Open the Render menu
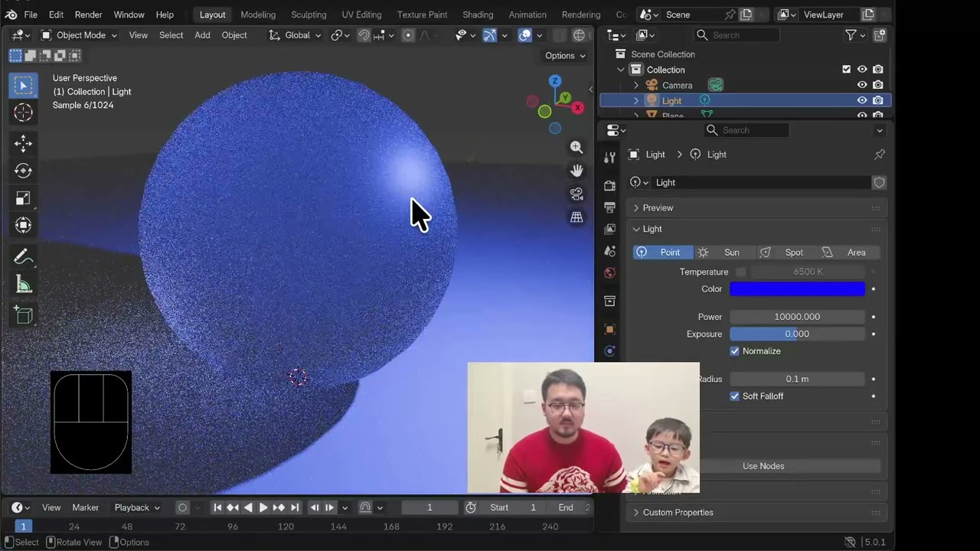Viewport: 980px width, 551px height. (88, 15)
